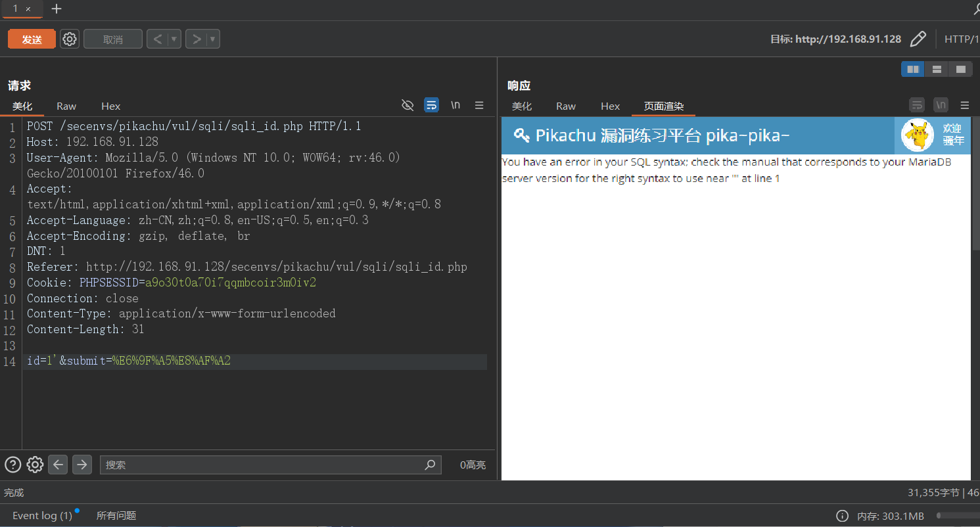Jump to next search match arrow

[82, 465]
